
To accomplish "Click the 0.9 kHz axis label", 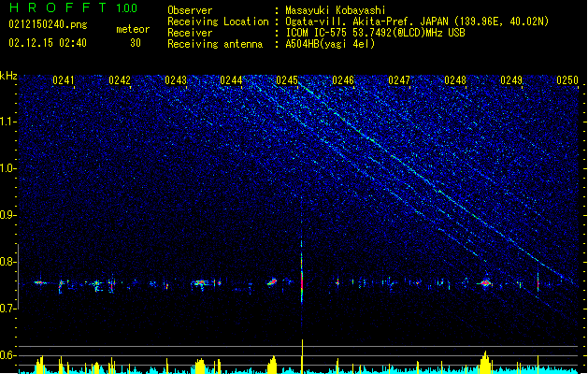I will (8, 215).
